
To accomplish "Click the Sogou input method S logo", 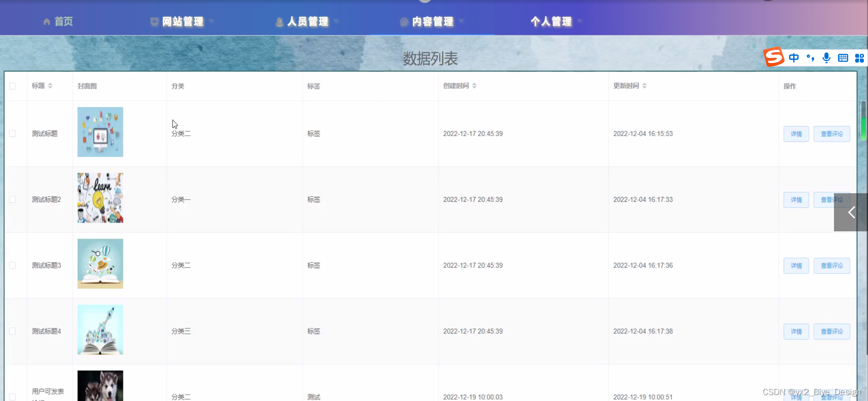I will click(x=774, y=57).
